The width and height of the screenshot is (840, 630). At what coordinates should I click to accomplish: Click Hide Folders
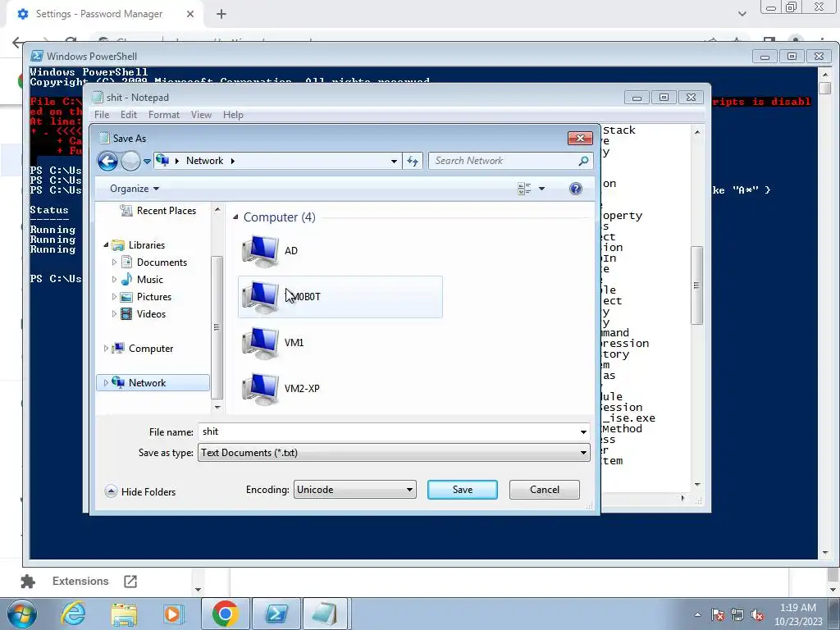pyautogui.click(x=140, y=492)
